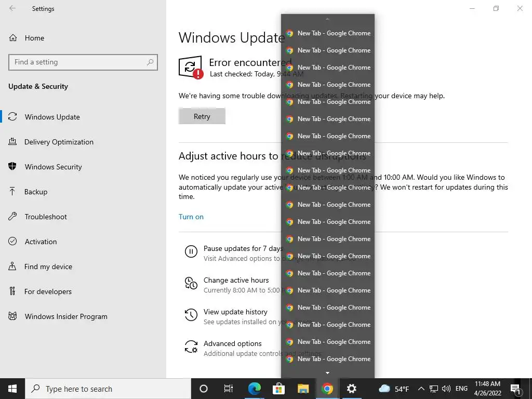The image size is (532, 399).
Task: Click the taskbar search box
Action: (x=108, y=389)
